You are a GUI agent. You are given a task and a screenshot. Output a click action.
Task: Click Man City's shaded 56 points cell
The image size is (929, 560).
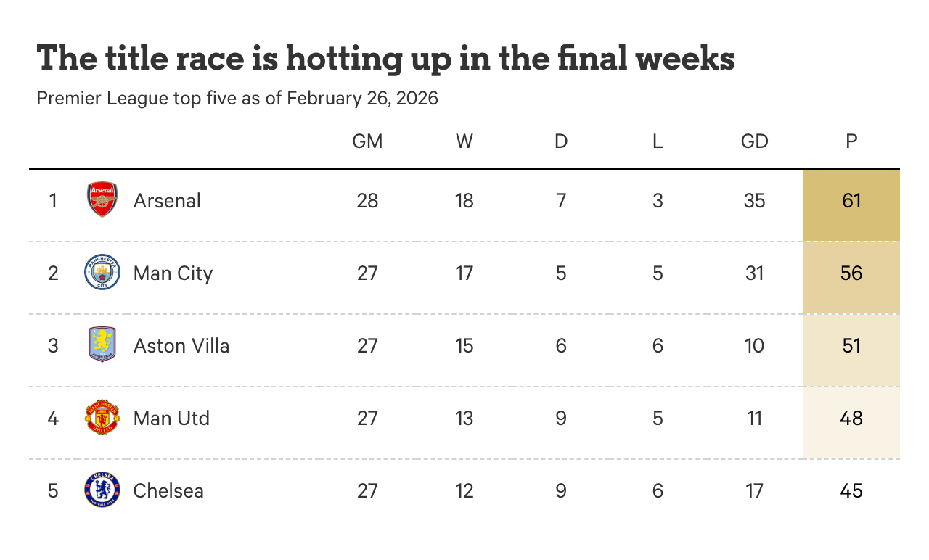click(x=851, y=277)
